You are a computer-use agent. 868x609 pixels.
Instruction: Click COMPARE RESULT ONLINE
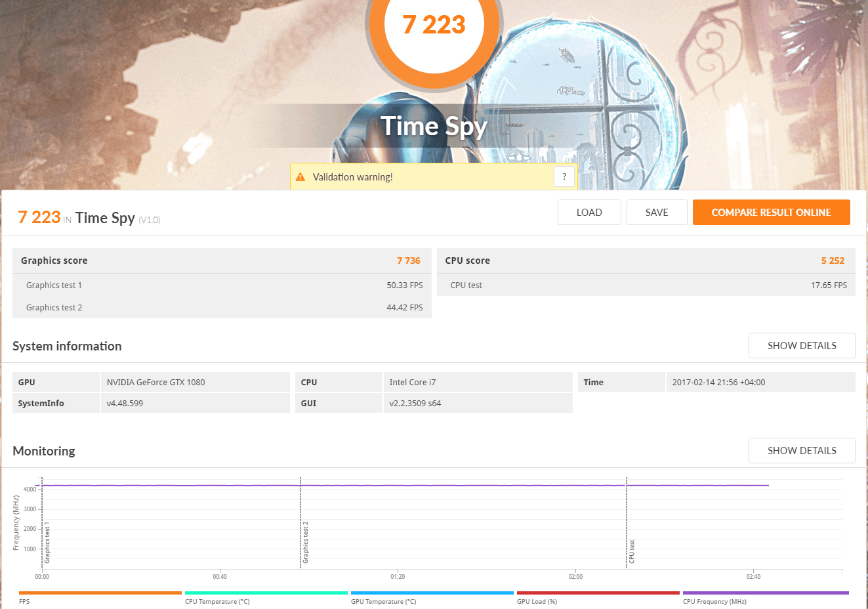771,213
